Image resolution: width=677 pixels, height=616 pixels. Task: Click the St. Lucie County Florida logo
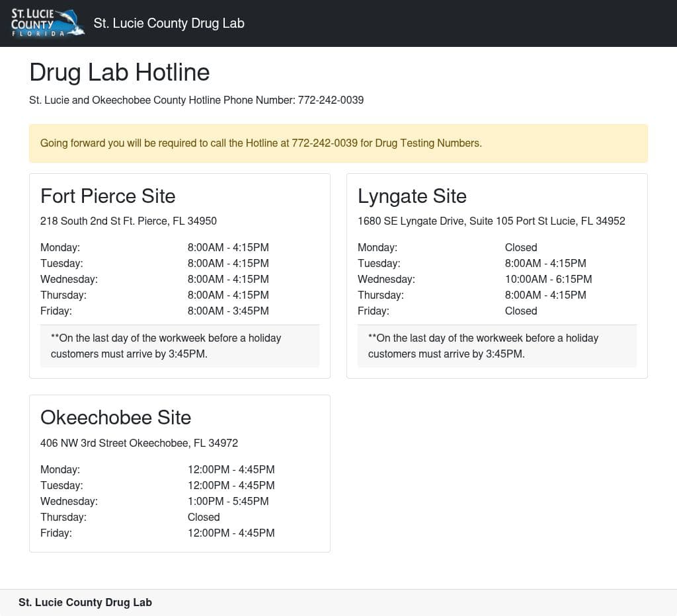(x=48, y=23)
